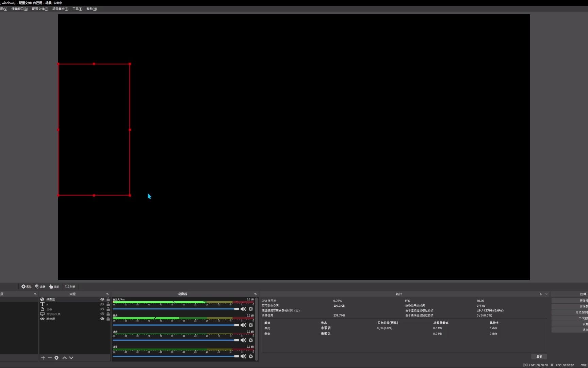Add a new source with plus icon
Screen dimensions: 588x368
[x=43, y=358]
